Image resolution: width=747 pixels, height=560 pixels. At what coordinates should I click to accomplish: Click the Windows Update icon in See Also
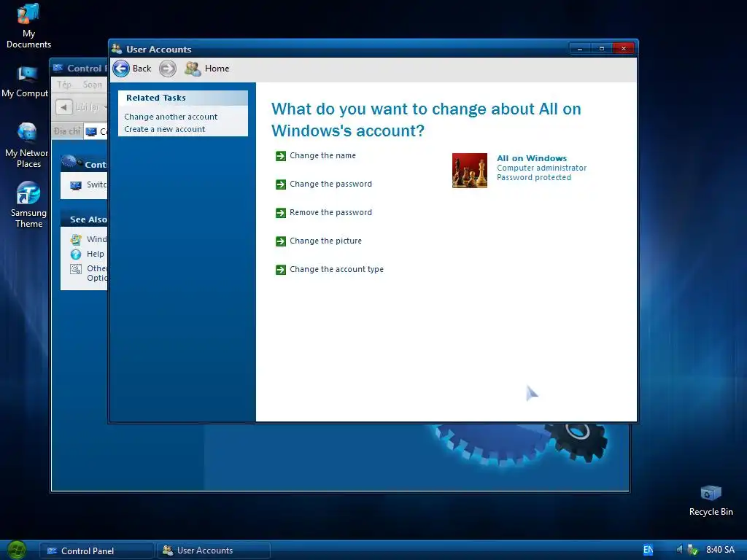[x=76, y=239]
